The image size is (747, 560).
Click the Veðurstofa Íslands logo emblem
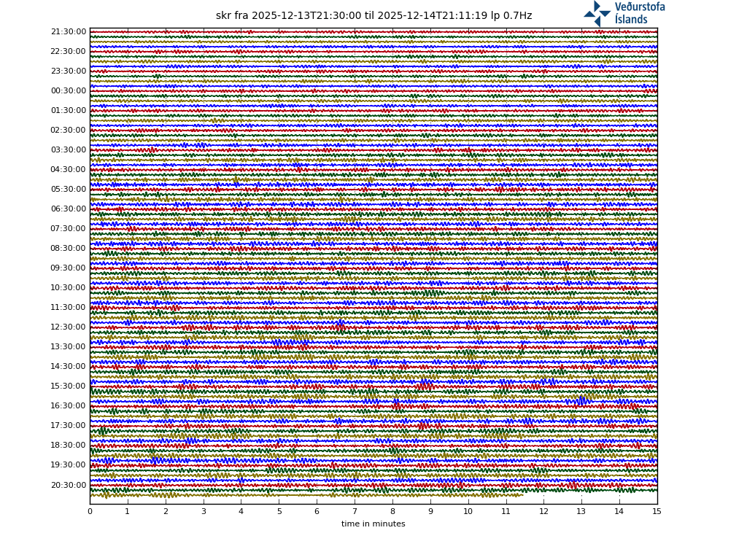pos(597,13)
